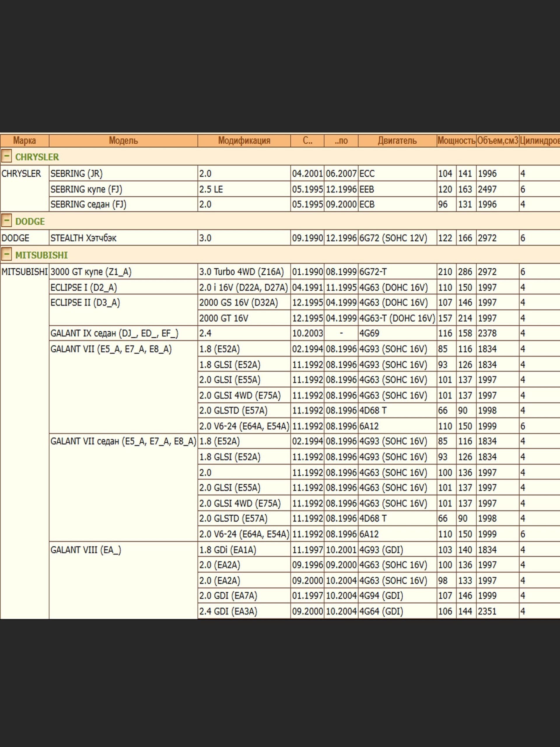
Task: Click the Мощность column header
Action: 456,140
